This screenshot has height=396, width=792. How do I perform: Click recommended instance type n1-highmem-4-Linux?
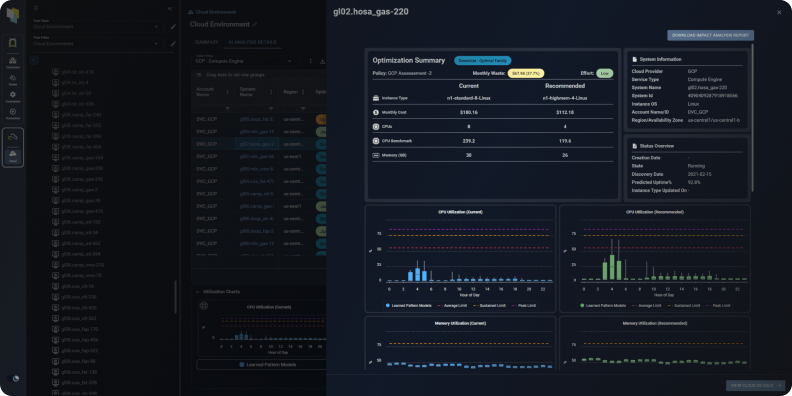click(565, 98)
